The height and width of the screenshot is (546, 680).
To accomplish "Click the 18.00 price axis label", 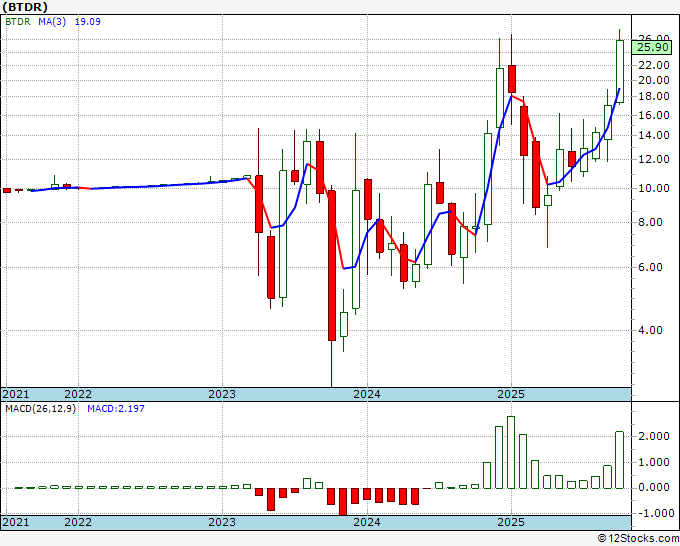I will (x=654, y=96).
